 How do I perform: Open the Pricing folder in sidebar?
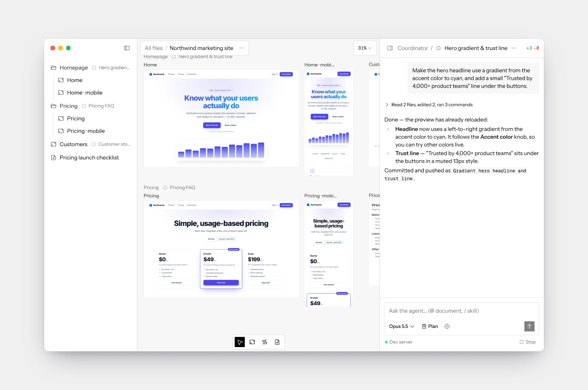64,106
